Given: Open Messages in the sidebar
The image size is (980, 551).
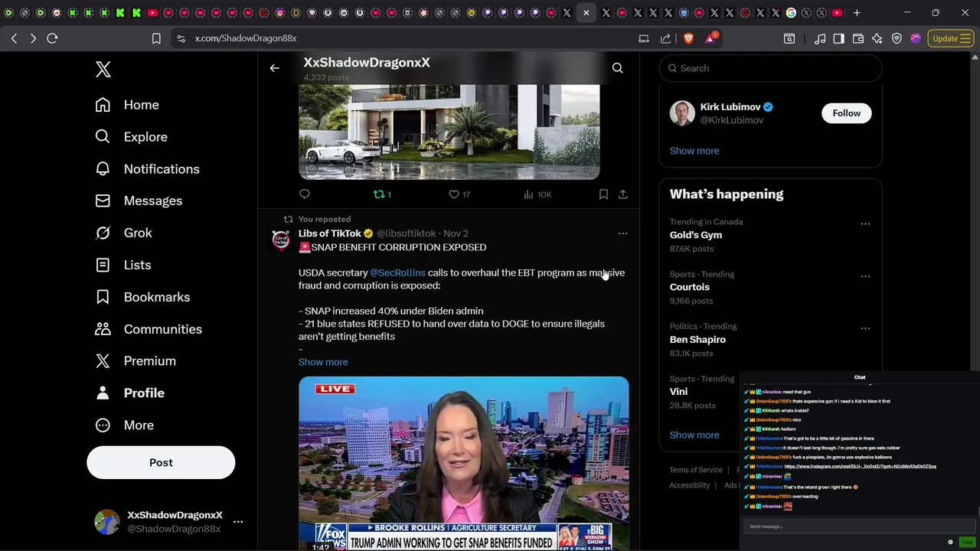Looking at the screenshot, I should pos(139,201).
